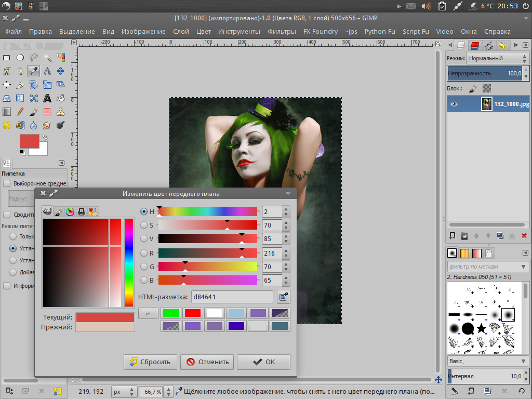Open the px units dropdown in status bar
Viewport: 532px width, 399px height.
125,392
